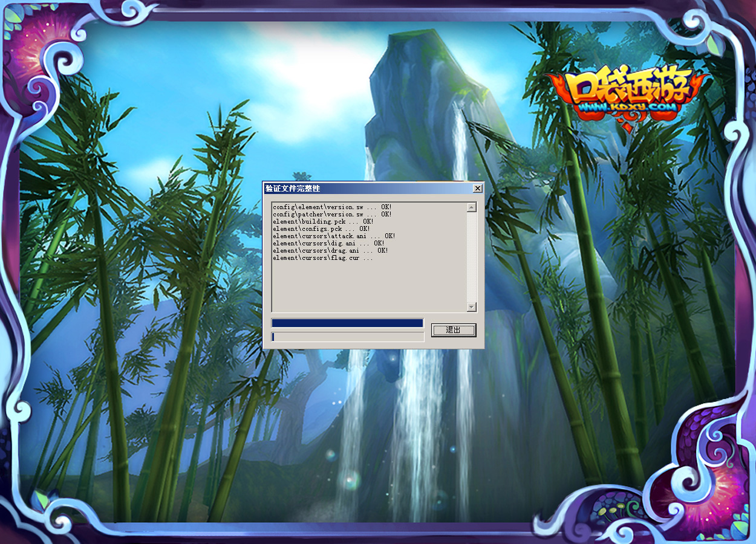Click the 退出 exit button
This screenshot has width=756, height=544.
point(454,330)
